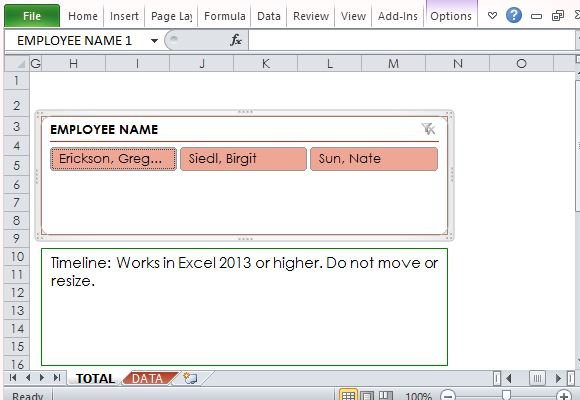Open Excel Help question mark icon
The height and width of the screenshot is (400, 580).
tap(514, 16)
